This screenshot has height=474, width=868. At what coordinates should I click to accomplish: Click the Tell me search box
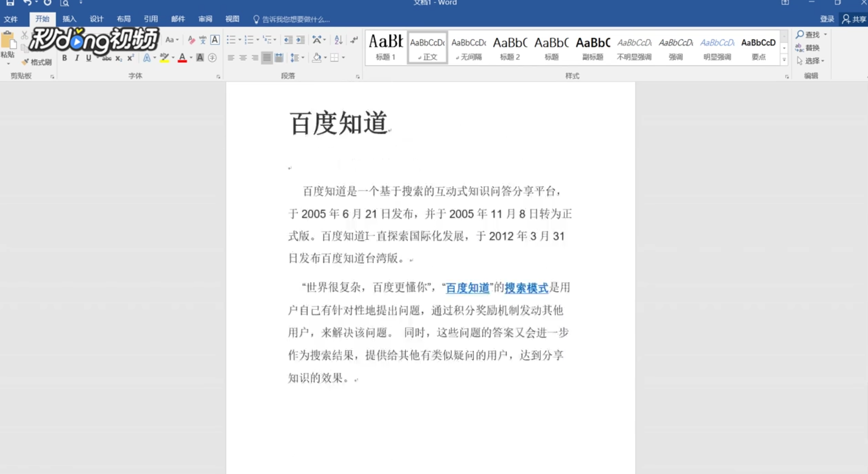(291, 19)
